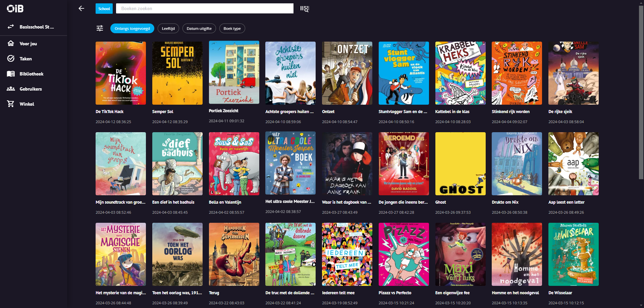The height and width of the screenshot is (308, 644).
Task: Open the Beroemd David Baddiel cover
Action: 404,164
